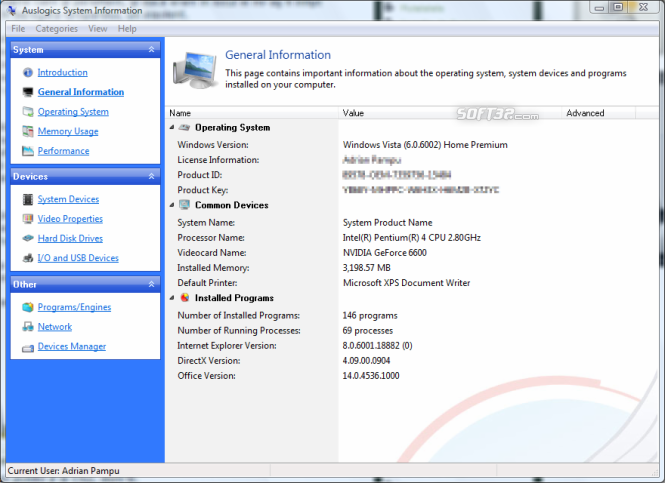Click the System Devices chip icon

28,199
